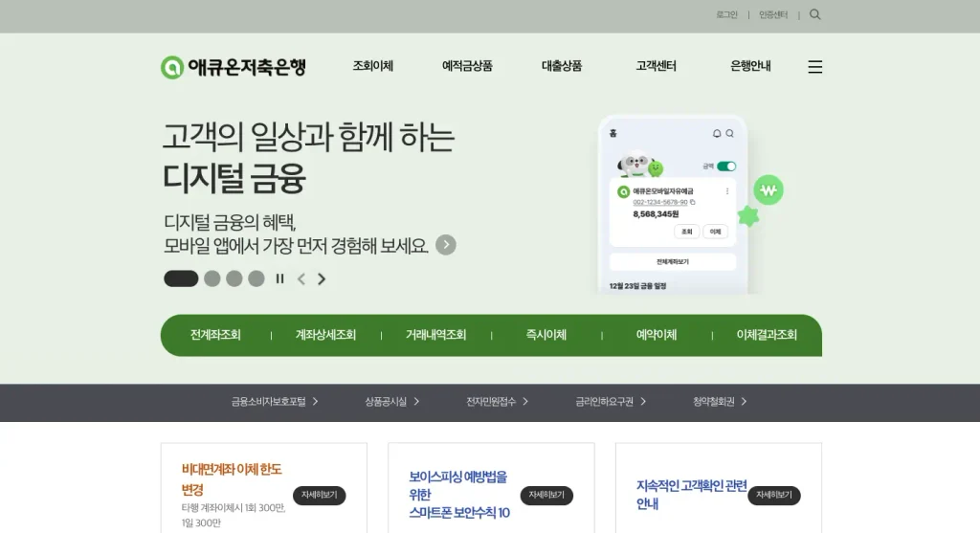Open the 고객센터 menu
This screenshot has height=533, width=980.
click(x=656, y=66)
